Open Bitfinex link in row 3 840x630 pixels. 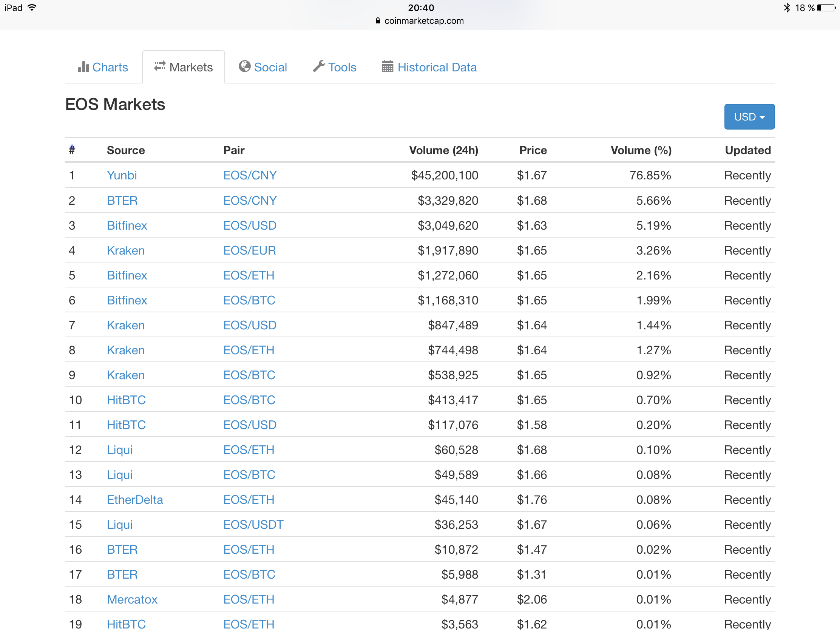(x=127, y=225)
